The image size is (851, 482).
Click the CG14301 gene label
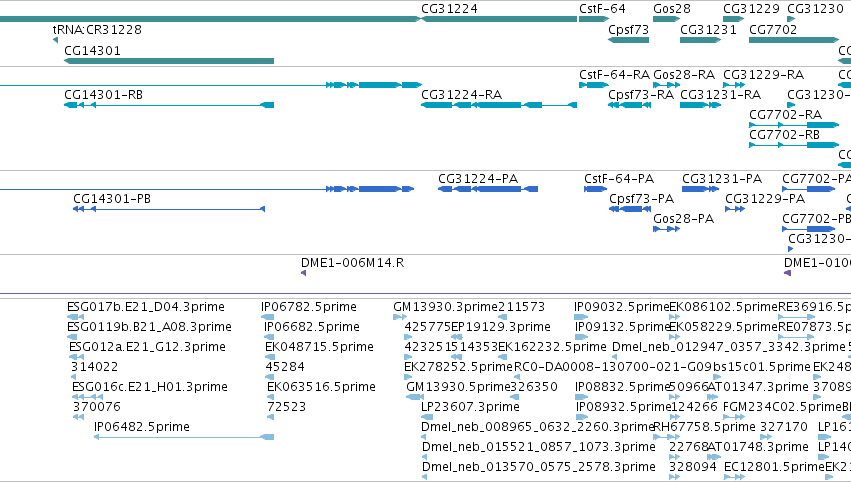pyautogui.click(x=92, y=50)
